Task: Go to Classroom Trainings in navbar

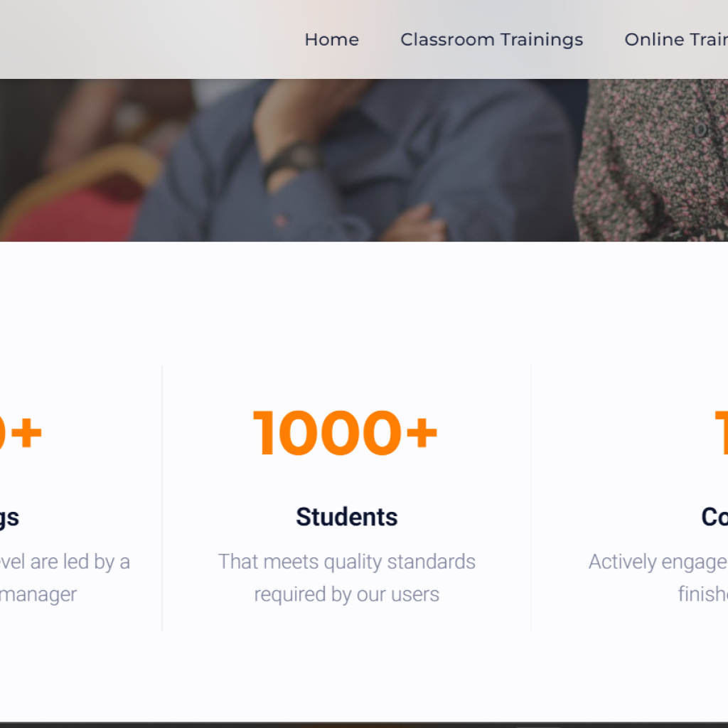Action: pos(492,40)
